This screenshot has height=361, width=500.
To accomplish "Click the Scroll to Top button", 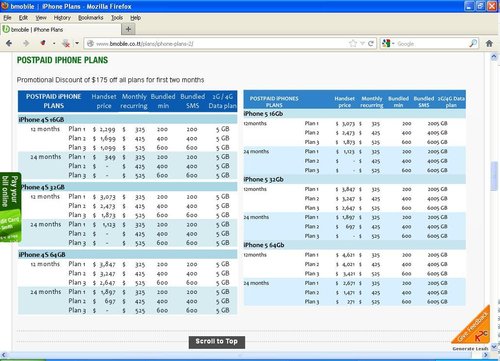I will pyautogui.click(x=217, y=342).
